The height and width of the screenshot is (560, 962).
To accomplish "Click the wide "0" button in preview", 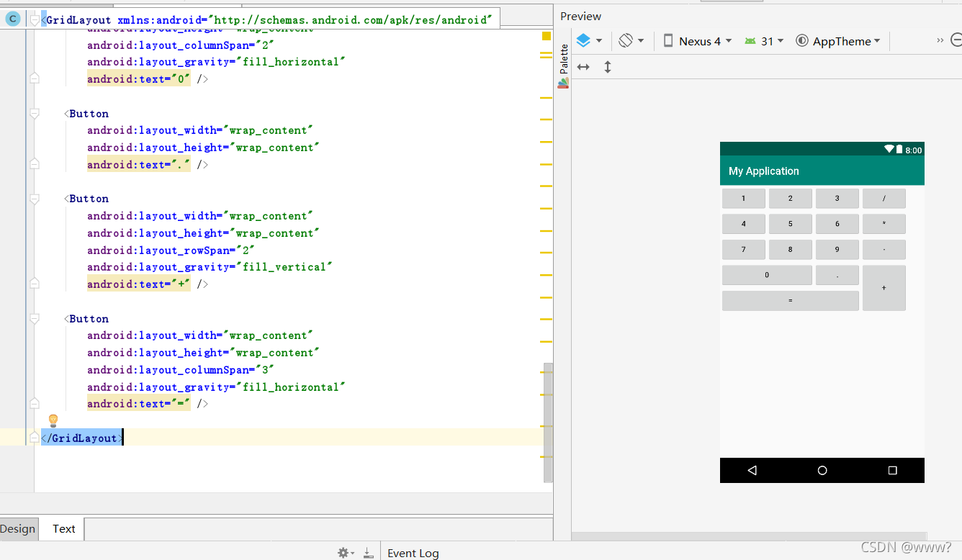I will [x=768, y=275].
